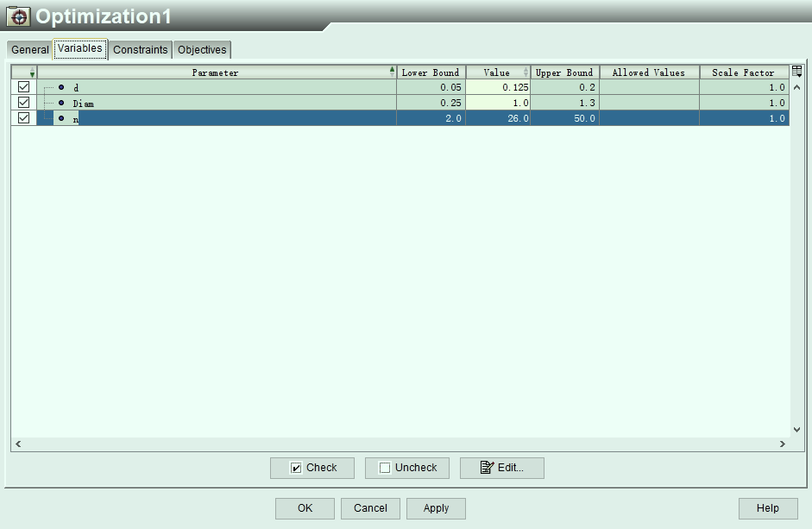Click the bullet icon beside parameter n

click(61, 118)
